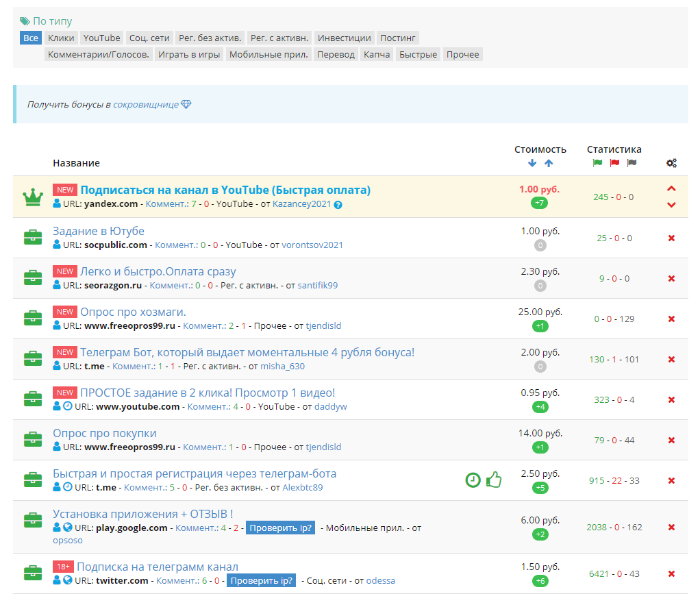The image size is (700, 594).
Task: Filter by 'Перевод'
Action: click(x=336, y=55)
